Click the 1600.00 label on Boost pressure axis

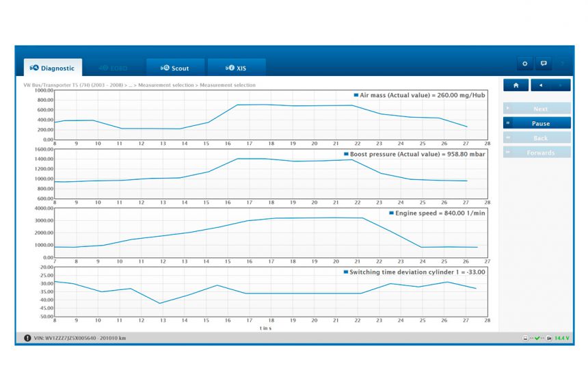pyautogui.click(x=44, y=149)
